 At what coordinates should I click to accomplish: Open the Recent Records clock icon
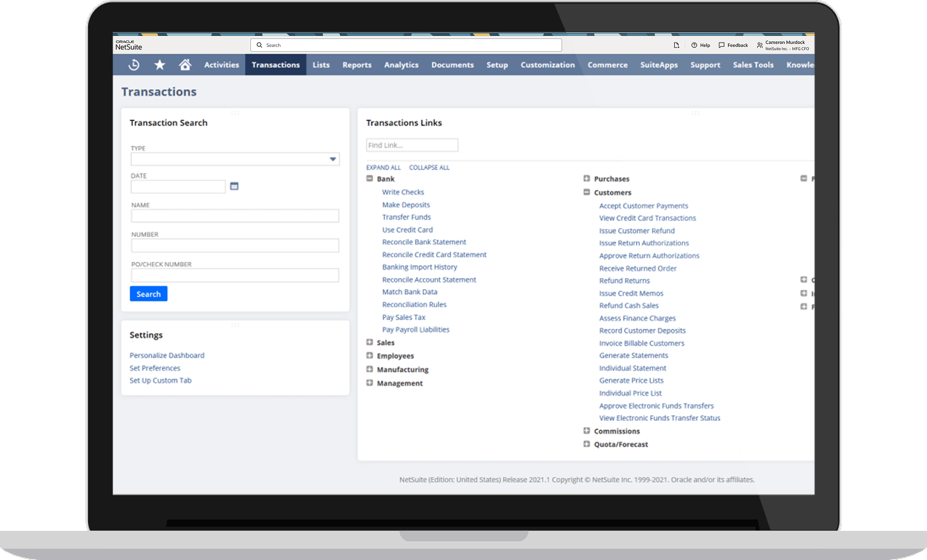click(x=133, y=65)
